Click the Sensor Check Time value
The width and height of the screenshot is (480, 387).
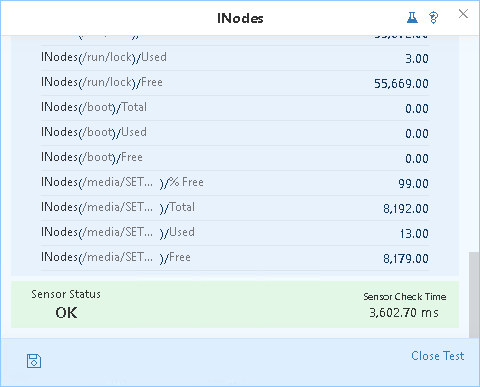point(404,313)
